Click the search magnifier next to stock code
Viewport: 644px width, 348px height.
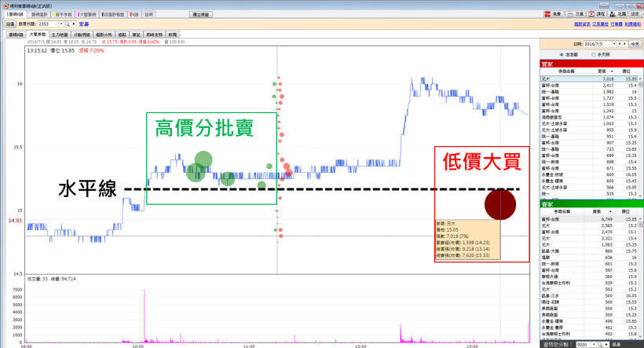pos(67,24)
